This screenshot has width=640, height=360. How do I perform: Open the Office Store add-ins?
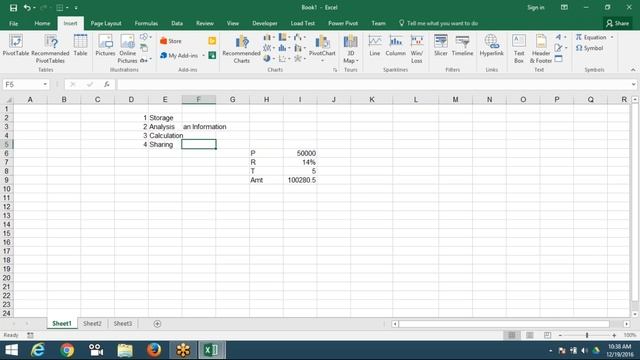click(x=171, y=41)
